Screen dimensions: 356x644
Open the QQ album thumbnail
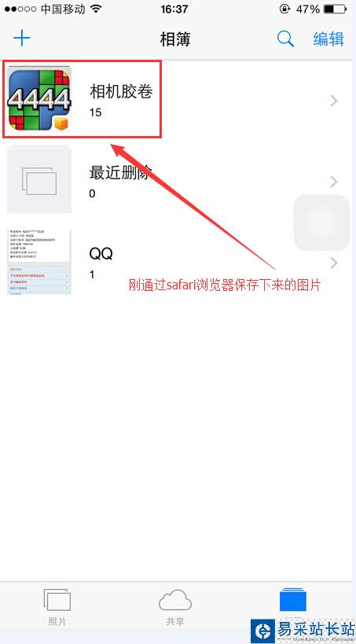[39, 262]
